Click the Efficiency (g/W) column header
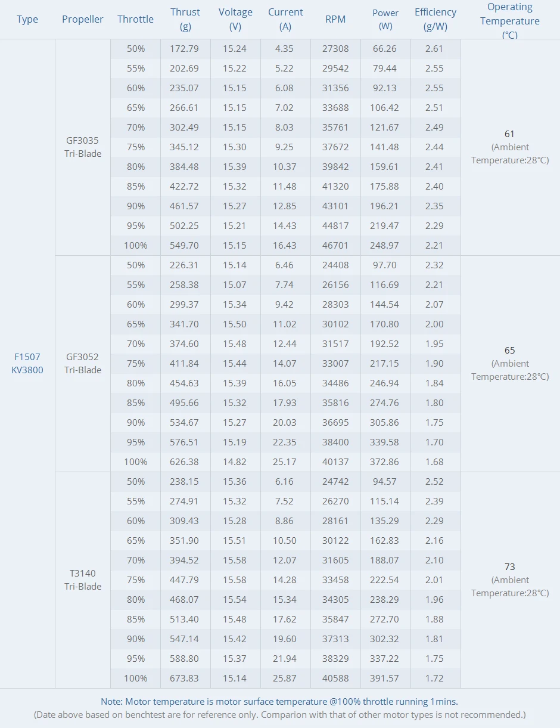560x728 pixels. coord(435,20)
